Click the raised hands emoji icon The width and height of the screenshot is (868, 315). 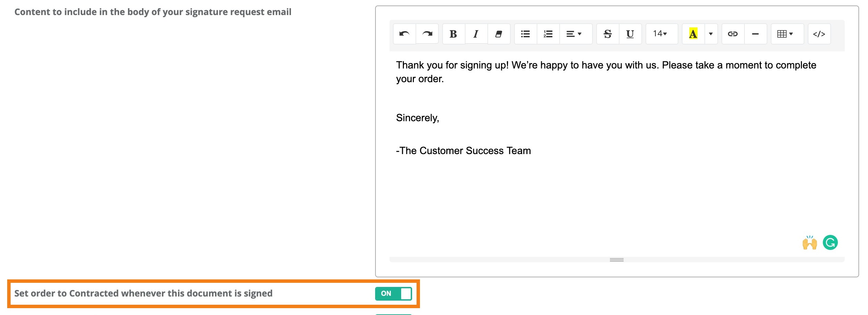(x=810, y=242)
